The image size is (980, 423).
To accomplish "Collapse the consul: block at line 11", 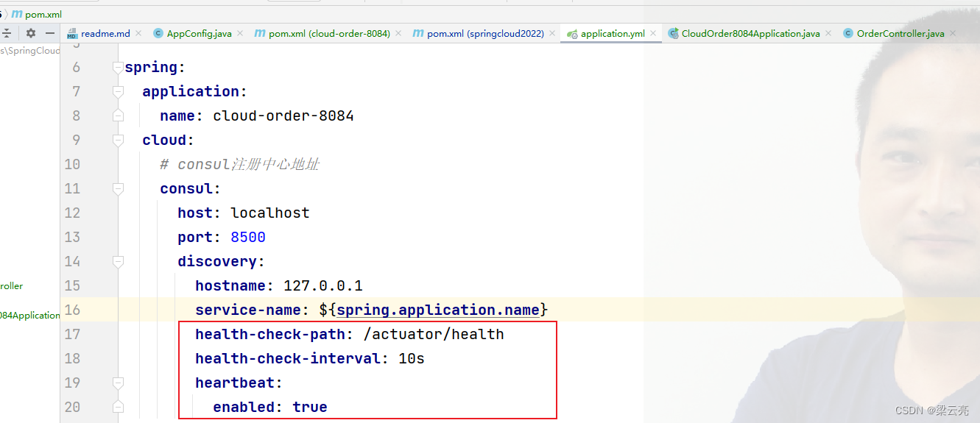I will tap(118, 188).
